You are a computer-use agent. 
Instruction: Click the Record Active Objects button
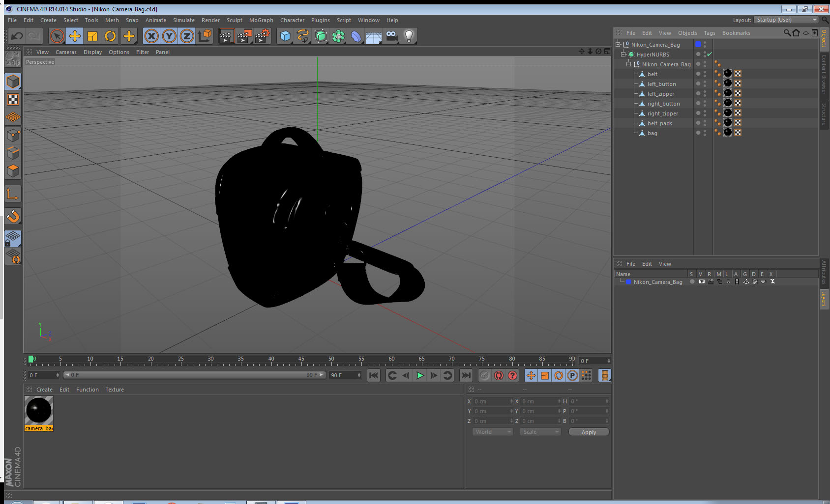tap(484, 375)
